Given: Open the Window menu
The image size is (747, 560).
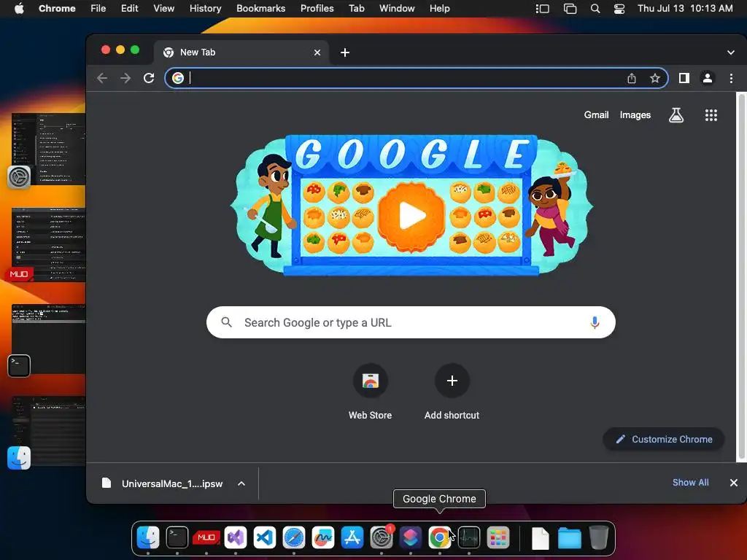Looking at the screenshot, I should [397, 8].
